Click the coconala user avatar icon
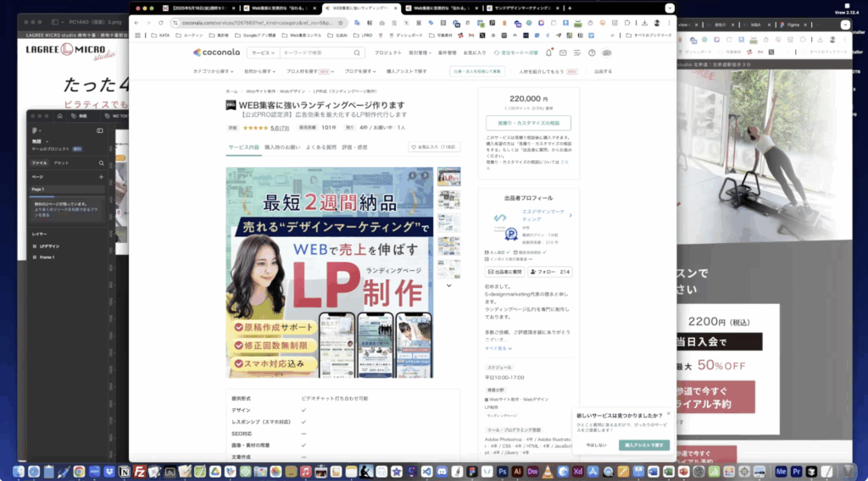868x481 pixels. (607, 53)
